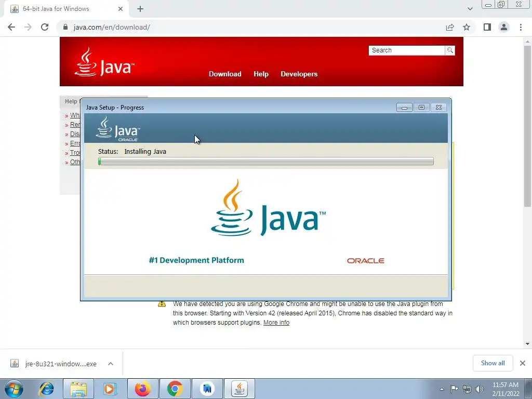Reload the java.com page
Viewport: 532px width, 399px height.
point(45,27)
